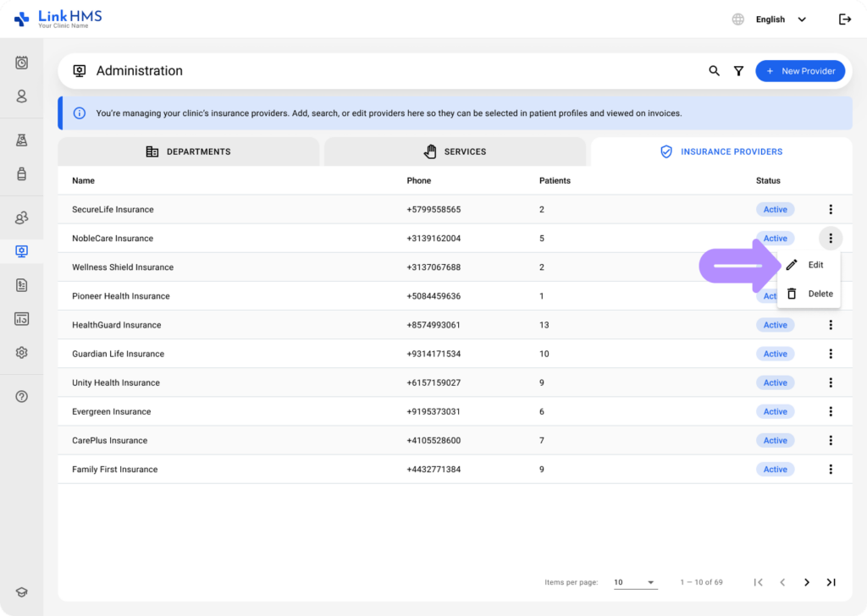Click the Pioneer Health Insurance row name

click(x=120, y=296)
